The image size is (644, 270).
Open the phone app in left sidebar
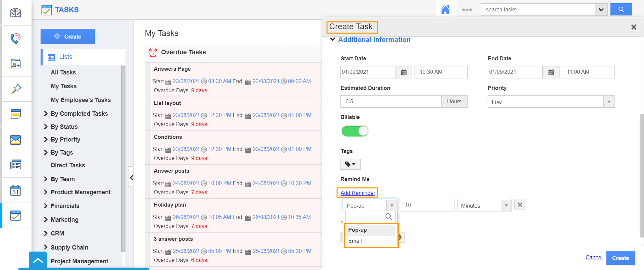15,38
